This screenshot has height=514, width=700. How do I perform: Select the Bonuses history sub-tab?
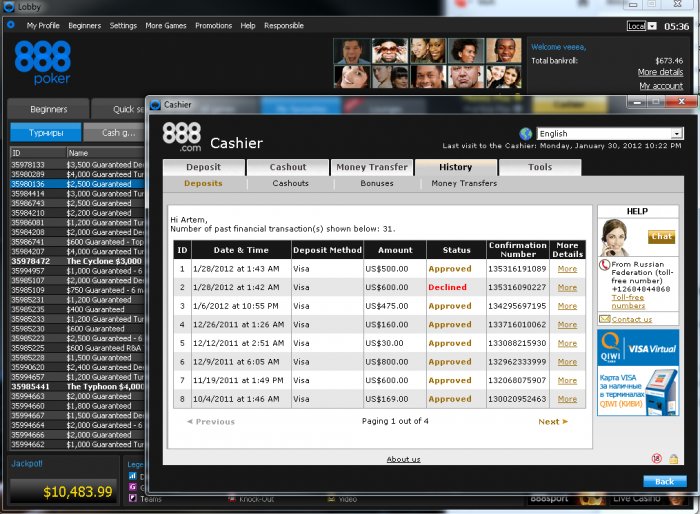click(x=377, y=183)
